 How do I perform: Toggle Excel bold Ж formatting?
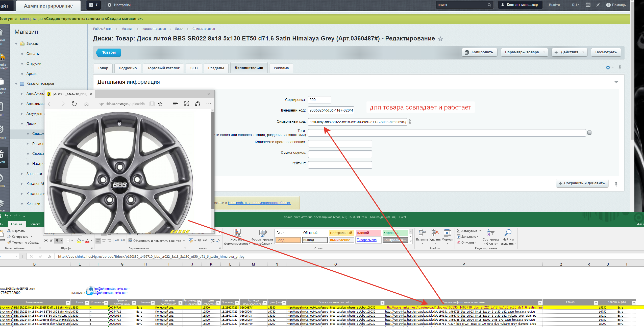[46, 241]
